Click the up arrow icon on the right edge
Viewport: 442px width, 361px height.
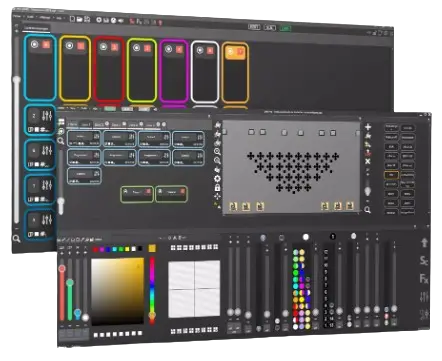click(424, 243)
